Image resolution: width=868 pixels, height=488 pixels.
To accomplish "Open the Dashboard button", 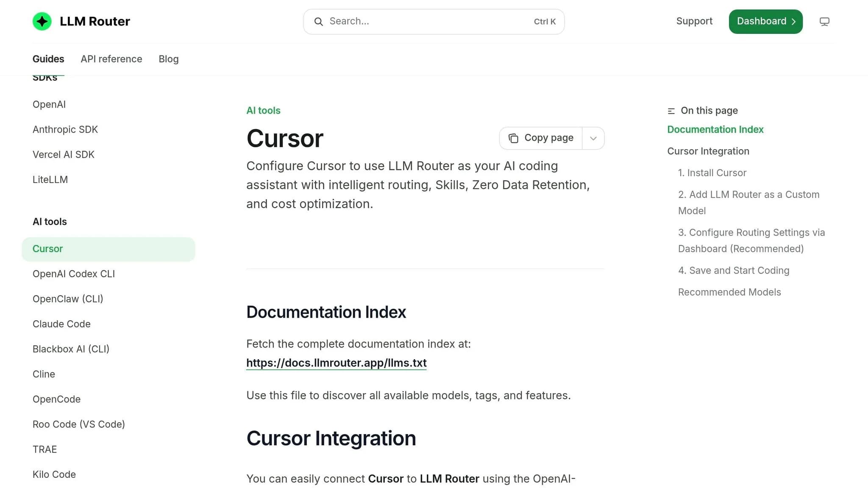I will point(765,22).
